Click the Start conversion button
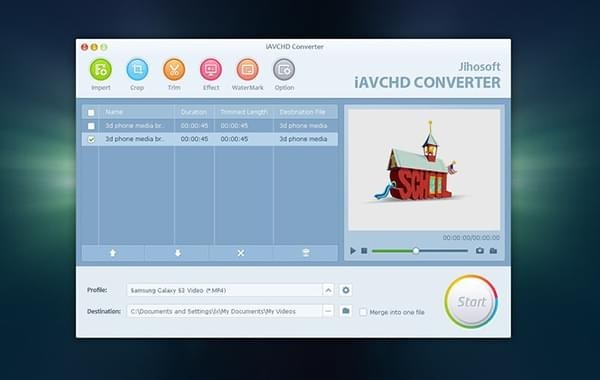This screenshot has width=600, height=380. click(471, 302)
